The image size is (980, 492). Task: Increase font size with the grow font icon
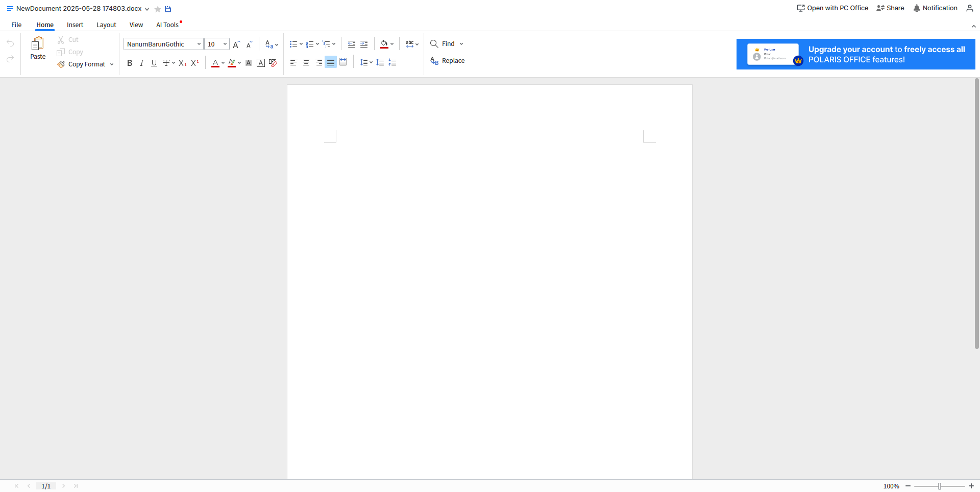tap(236, 44)
